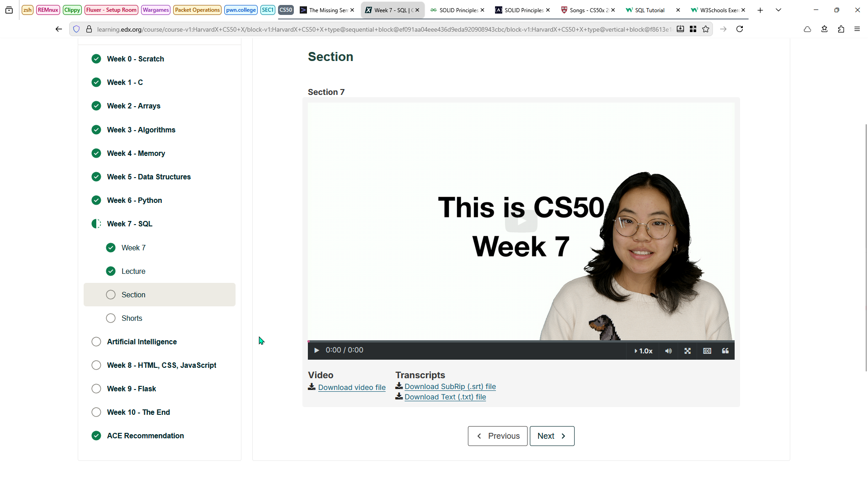Reload the page in browser toolbar

click(x=740, y=29)
